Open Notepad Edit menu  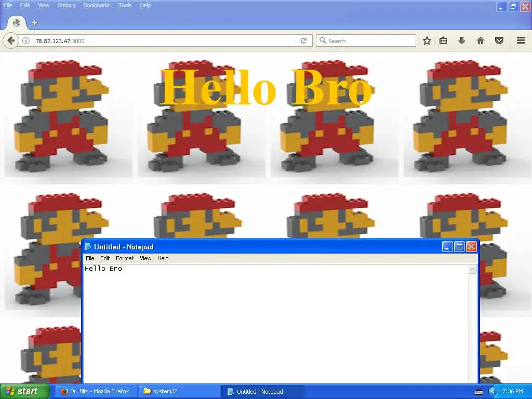[x=105, y=258]
